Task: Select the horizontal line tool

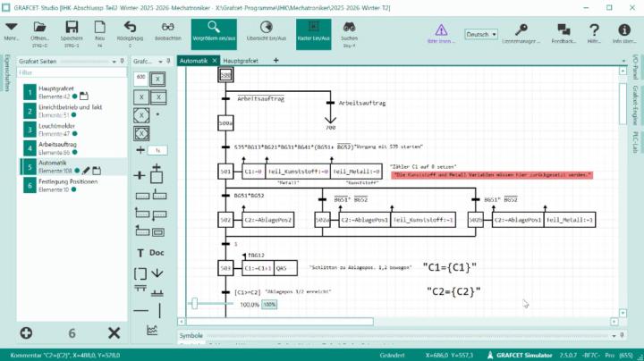Action: coord(141,311)
